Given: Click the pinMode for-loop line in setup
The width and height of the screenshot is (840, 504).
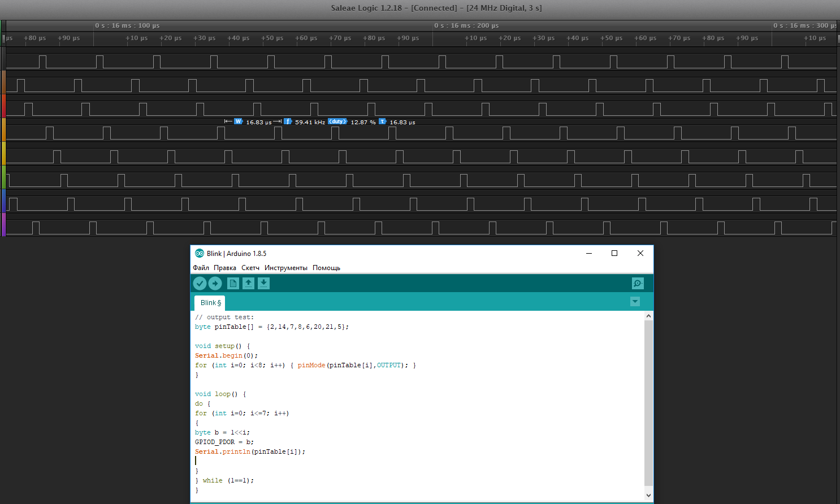Looking at the screenshot, I should coord(305,365).
